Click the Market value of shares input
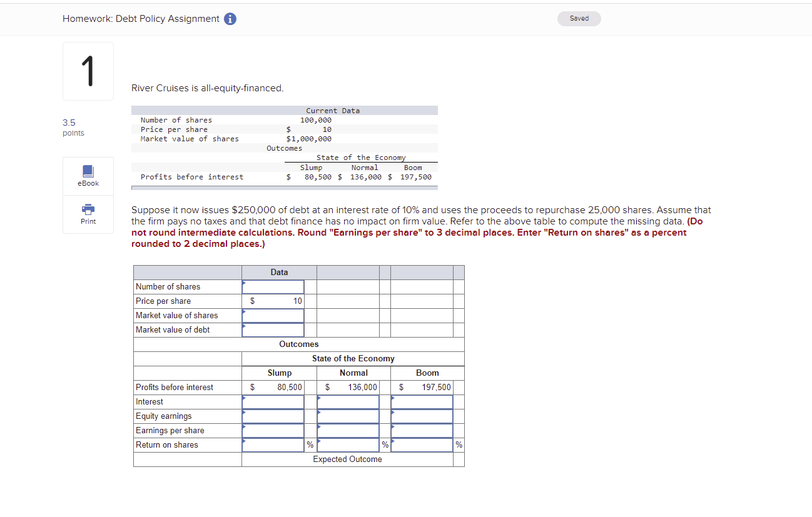 [273, 315]
